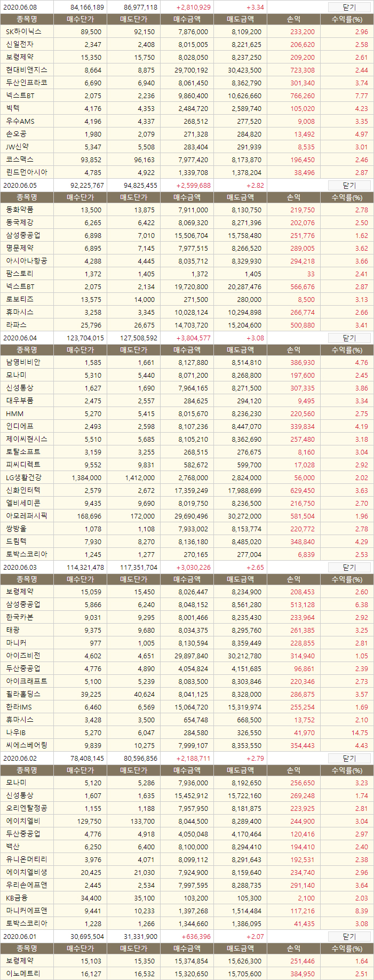The width and height of the screenshot is (374, 980).
Task: Click the 남영비비안 stock name
Action: point(23,363)
